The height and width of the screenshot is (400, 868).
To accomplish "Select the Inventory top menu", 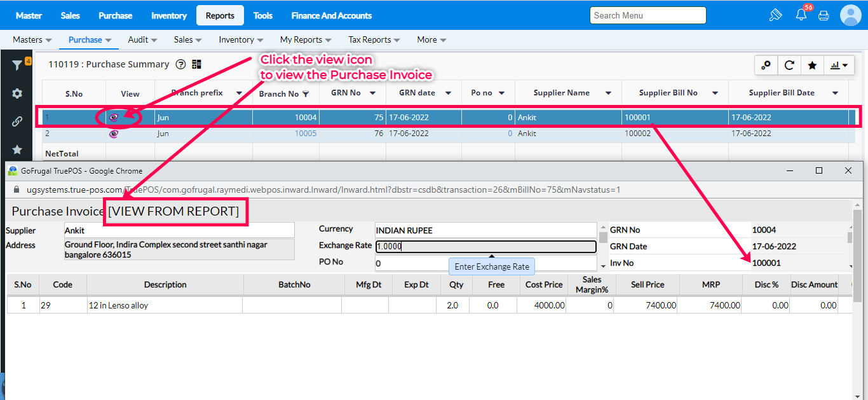I will point(169,15).
